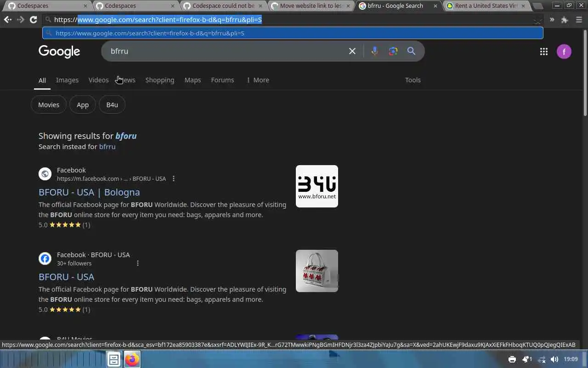Click the corrected term bforu link

126,136
